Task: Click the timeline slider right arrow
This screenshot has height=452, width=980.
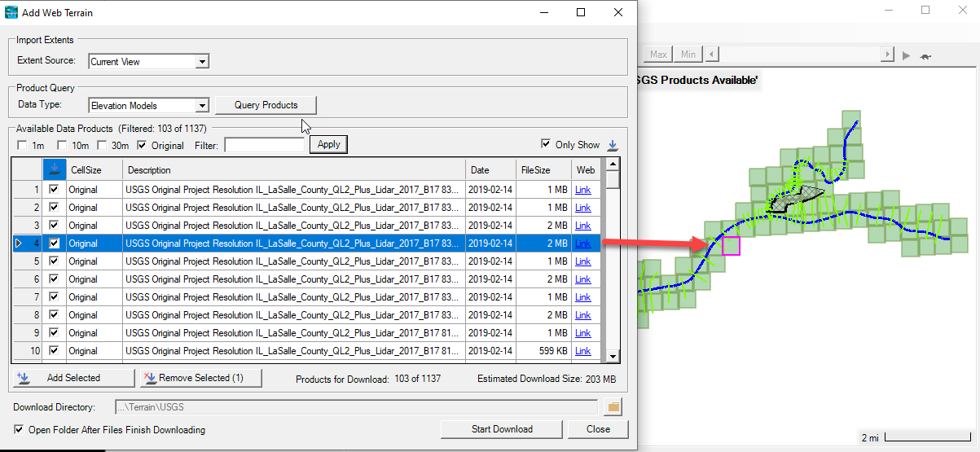Action: [x=888, y=55]
